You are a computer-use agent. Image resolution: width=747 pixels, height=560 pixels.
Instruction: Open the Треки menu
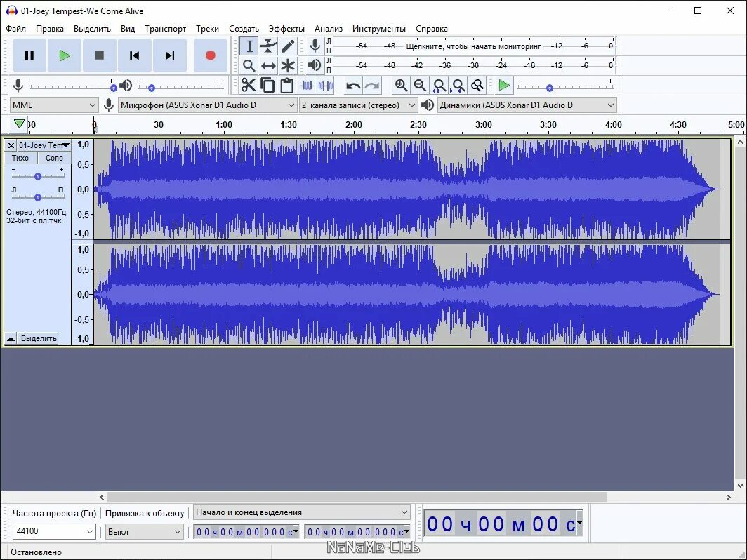pyautogui.click(x=207, y=29)
